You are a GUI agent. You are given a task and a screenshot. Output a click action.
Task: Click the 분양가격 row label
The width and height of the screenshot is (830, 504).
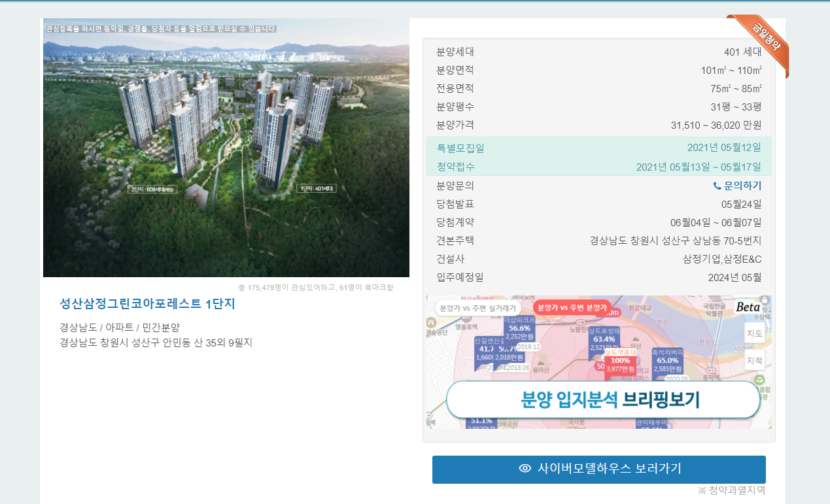tap(455, 125)
